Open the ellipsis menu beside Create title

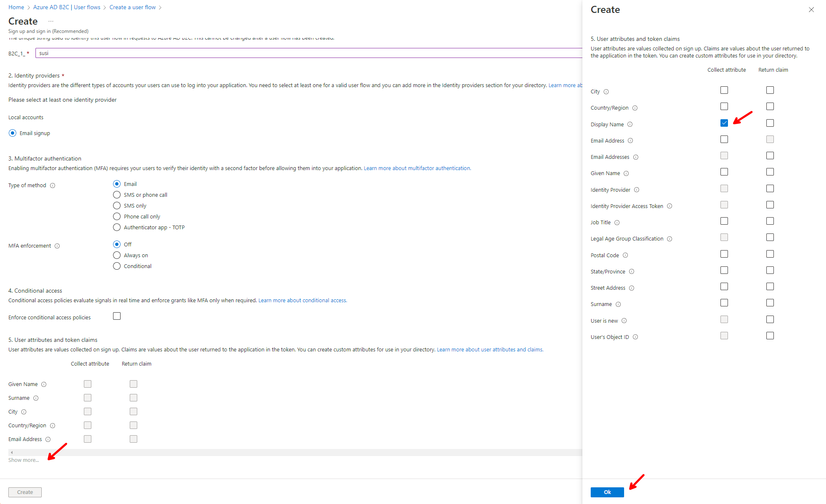(51, 21)
